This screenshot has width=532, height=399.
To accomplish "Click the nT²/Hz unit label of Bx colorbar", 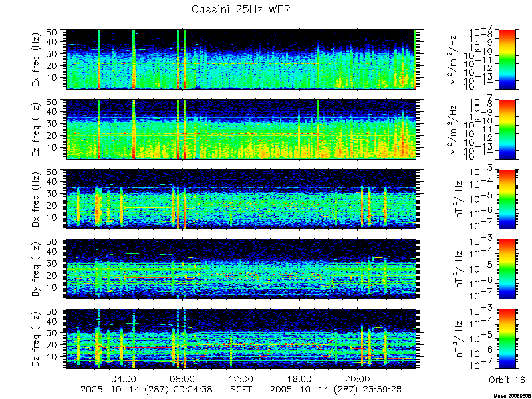I will pyautogui.click(x=459, y=199).
